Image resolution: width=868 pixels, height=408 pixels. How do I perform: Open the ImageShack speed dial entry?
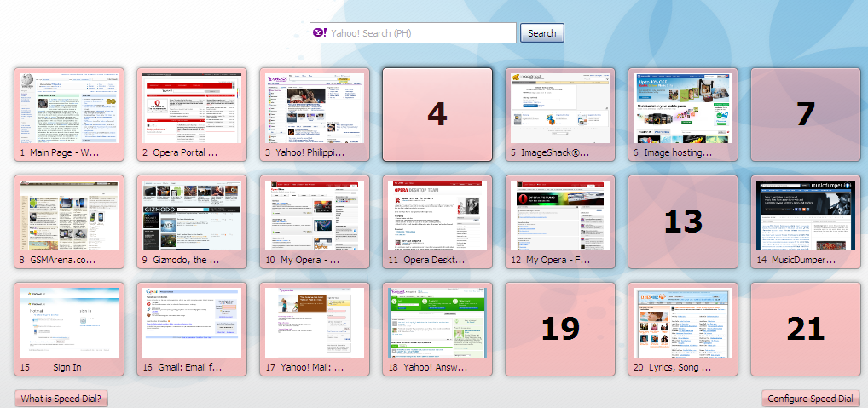point(560,109)
